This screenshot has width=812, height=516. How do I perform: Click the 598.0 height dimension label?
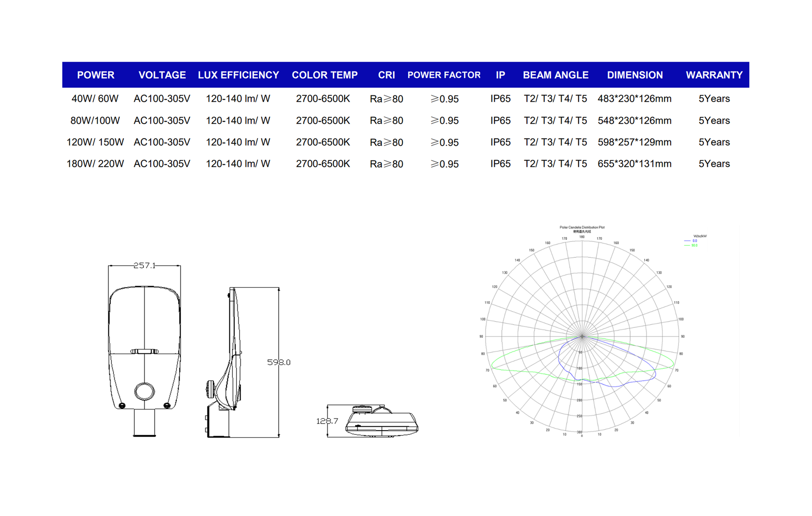tap(279, 362)
